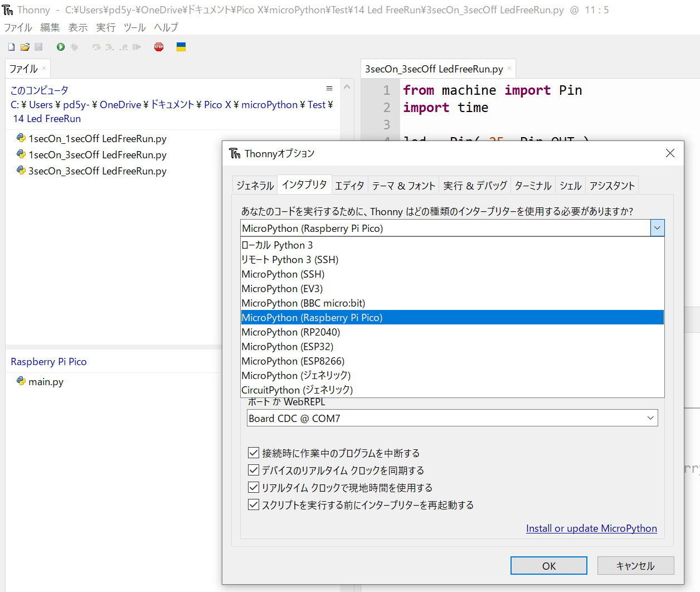Click the Open file folder icon
Image resolution: width=700 pixels, height=592 pixels.
(25, 47)
